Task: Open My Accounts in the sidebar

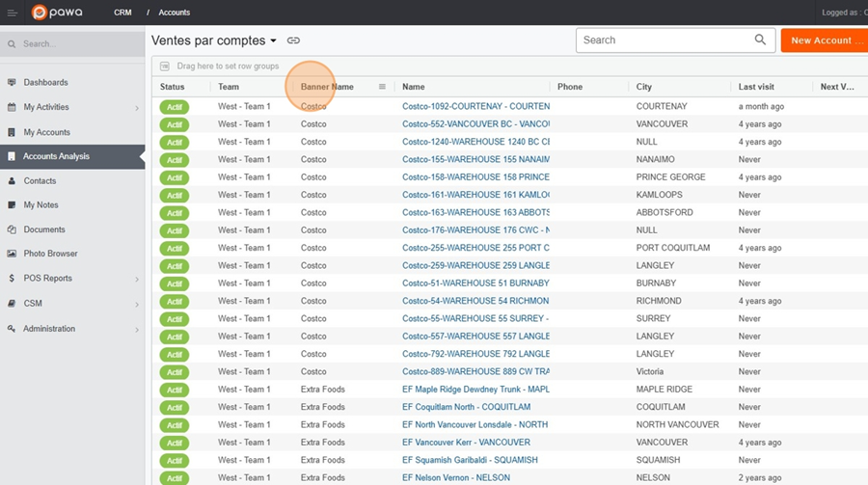Action: point(46,132)
